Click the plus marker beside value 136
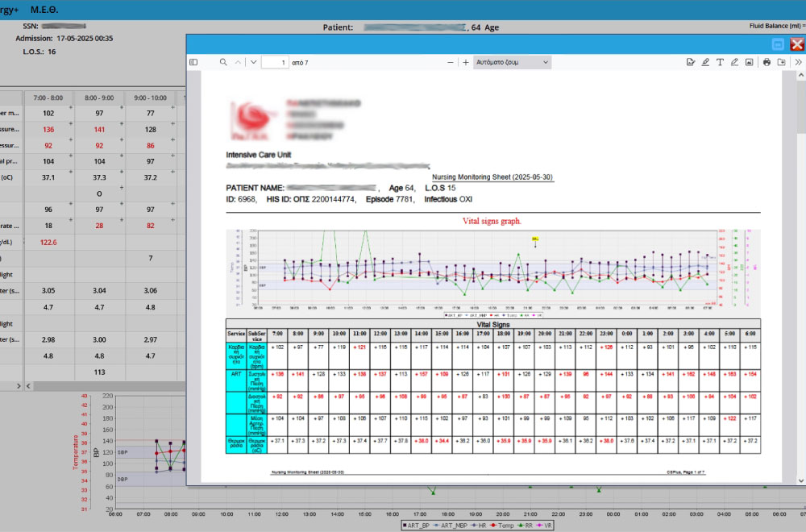 pos(71,124)
